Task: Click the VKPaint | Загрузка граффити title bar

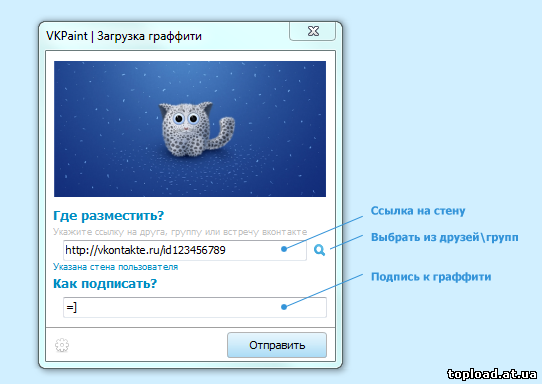Action: tap(124, 36)
